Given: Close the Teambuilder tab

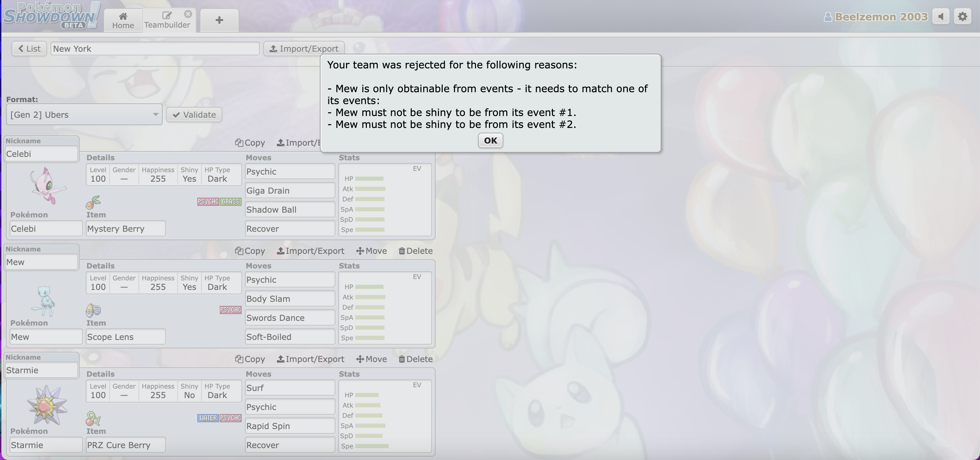Looking at the screenshot, I should (x=188, y=14).
